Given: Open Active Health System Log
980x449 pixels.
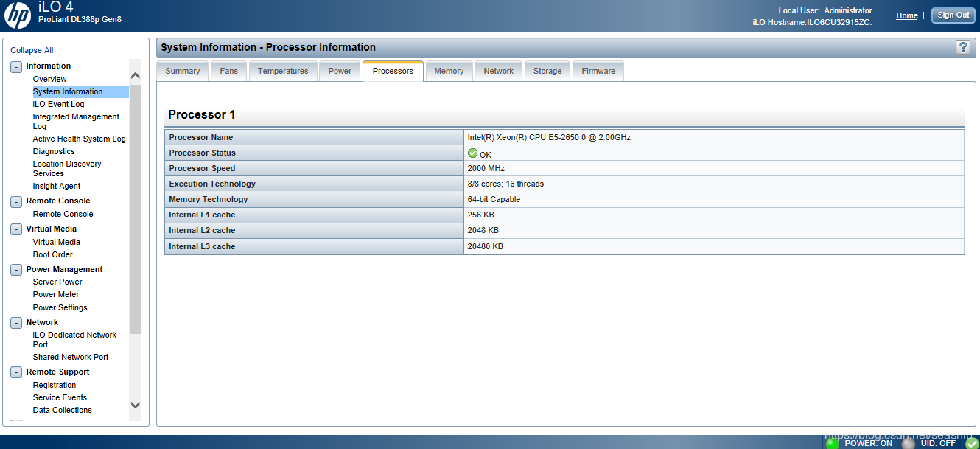Looking at the screenshot, I should (79, 139).
